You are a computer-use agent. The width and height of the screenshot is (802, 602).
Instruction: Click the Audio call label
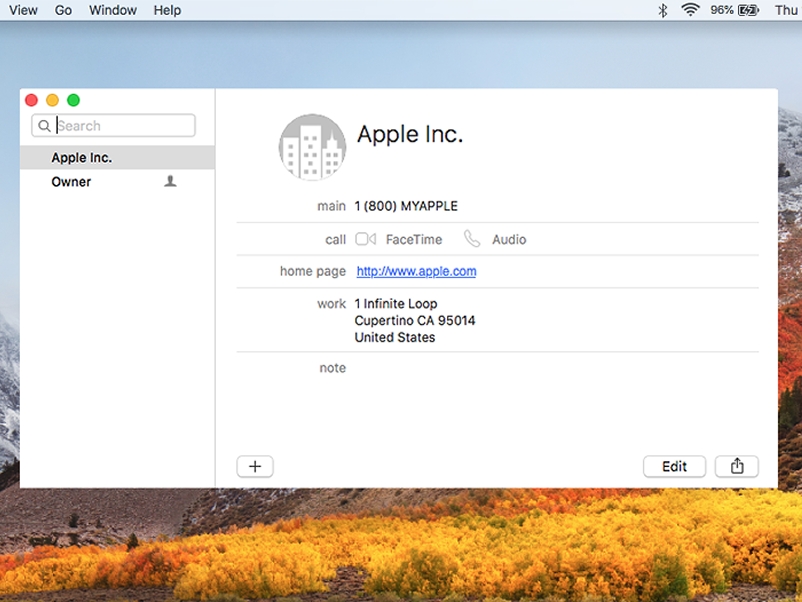[509, 239]
